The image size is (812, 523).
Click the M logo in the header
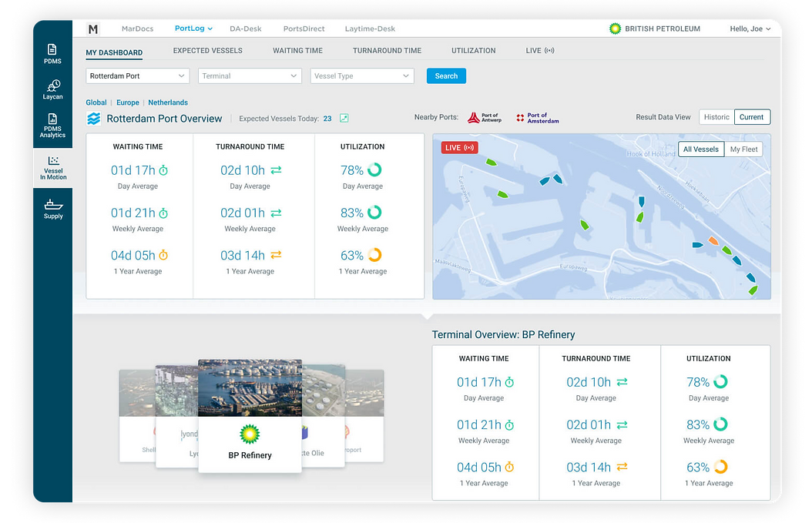[93, 29]
